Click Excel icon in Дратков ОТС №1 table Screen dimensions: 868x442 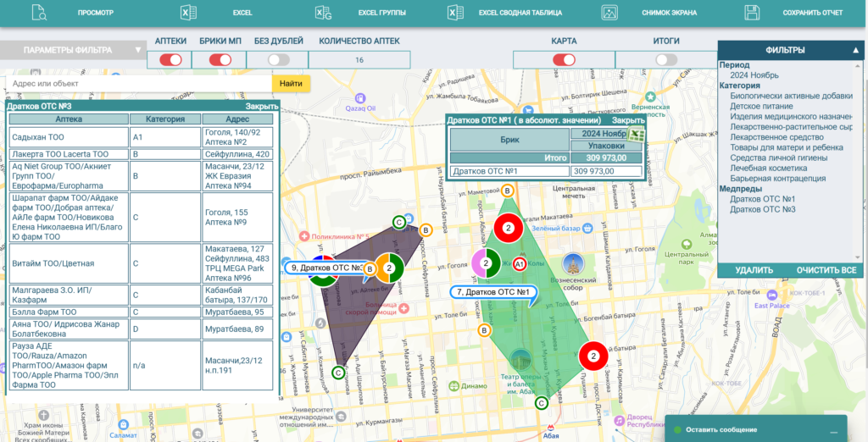coord(637,134)
